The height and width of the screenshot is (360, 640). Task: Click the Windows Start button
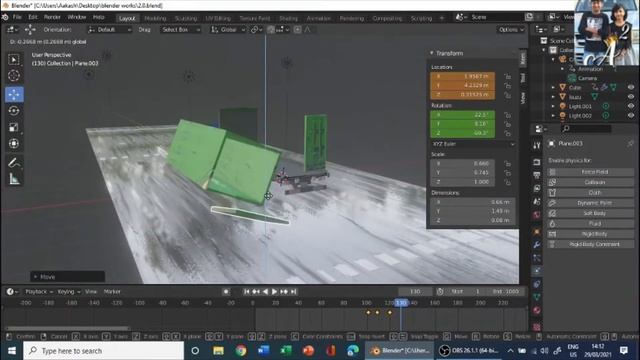tap(11, 351)
